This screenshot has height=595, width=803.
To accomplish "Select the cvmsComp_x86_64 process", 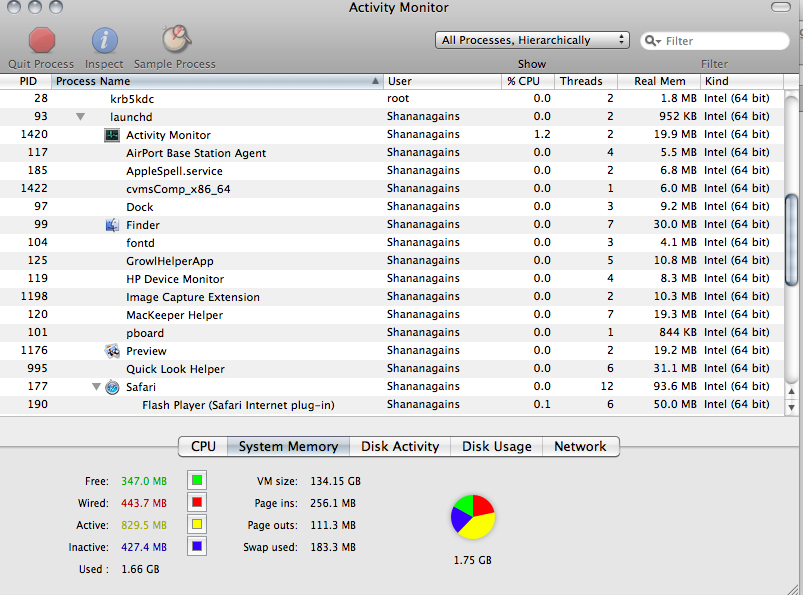I will point(392,188).
